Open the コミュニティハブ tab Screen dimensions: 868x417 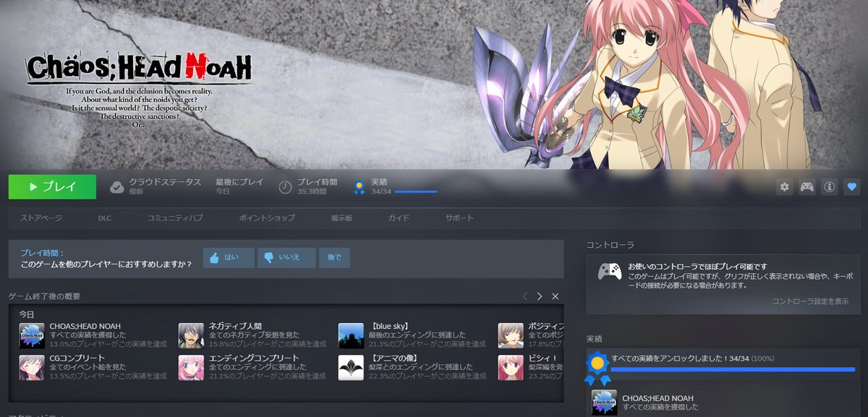175,218
